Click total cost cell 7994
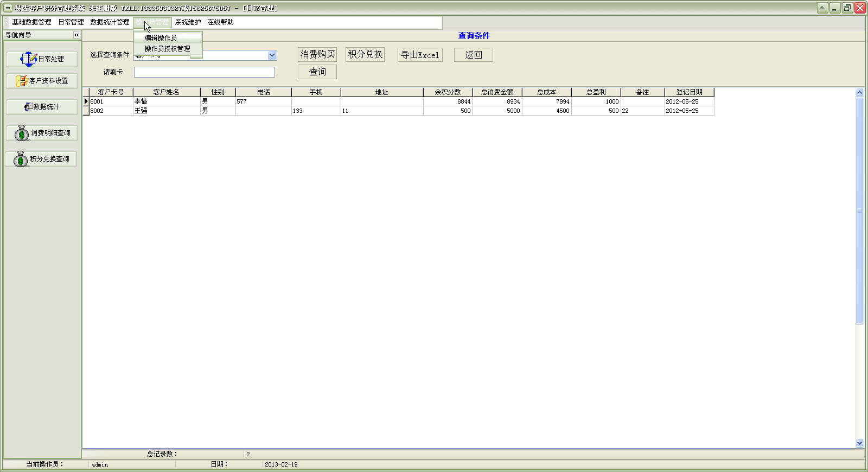The image size is (868, 472). pos(546,101)
